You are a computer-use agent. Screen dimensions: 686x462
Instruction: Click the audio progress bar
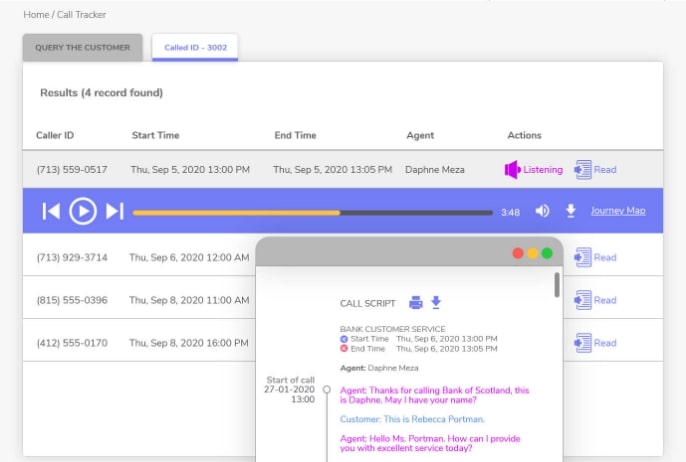click(x=313, y=213)
